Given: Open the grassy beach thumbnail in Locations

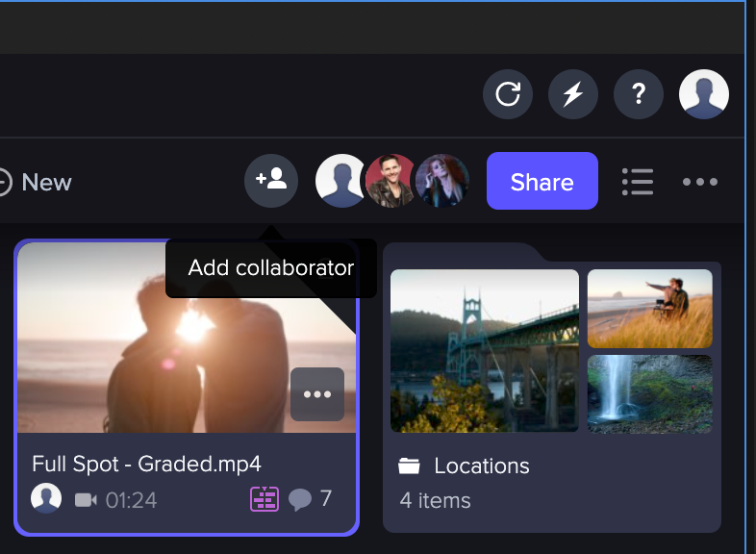Looking at the screenshot, I should (650, 309).
